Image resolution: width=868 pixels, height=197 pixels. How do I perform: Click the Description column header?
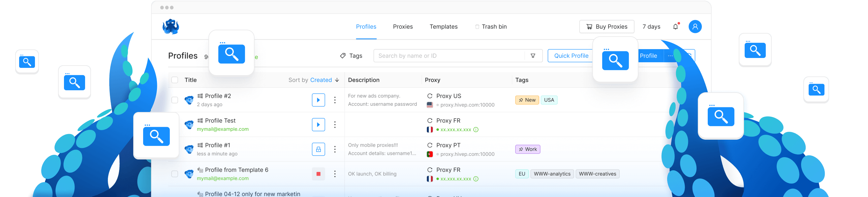tap(363, 80)
